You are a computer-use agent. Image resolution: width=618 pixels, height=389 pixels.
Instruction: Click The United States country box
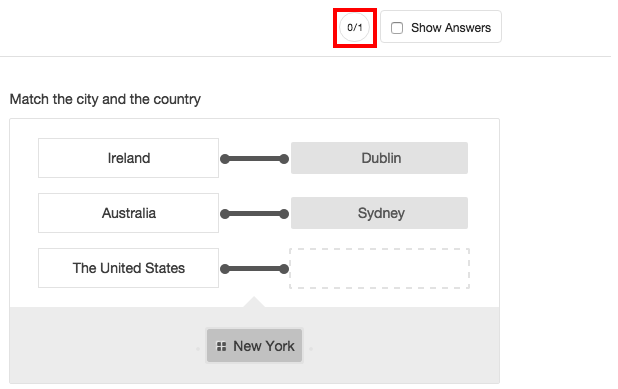[128, 268]
